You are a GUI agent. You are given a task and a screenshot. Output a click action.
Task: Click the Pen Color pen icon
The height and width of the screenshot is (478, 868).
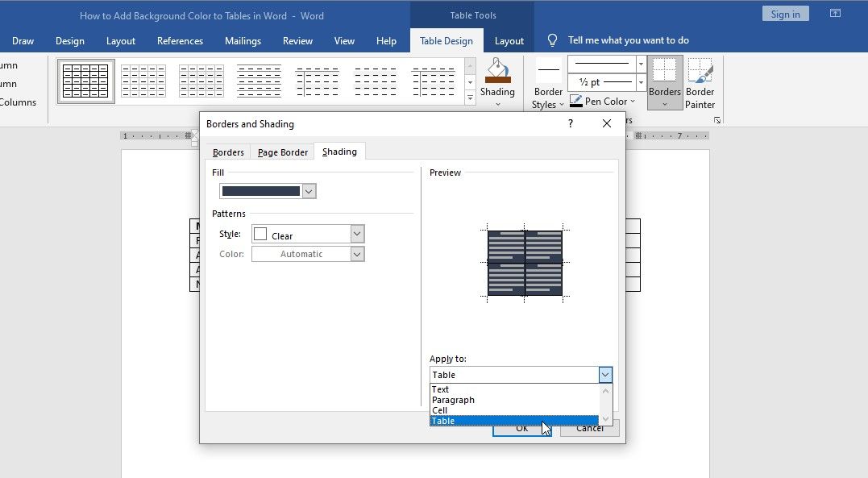click(575, 101)
